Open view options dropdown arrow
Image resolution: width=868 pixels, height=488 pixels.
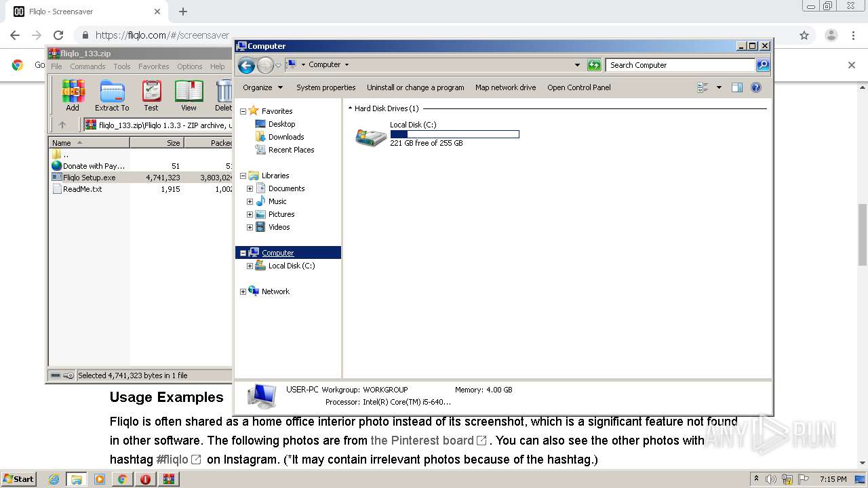click(719, 87)
